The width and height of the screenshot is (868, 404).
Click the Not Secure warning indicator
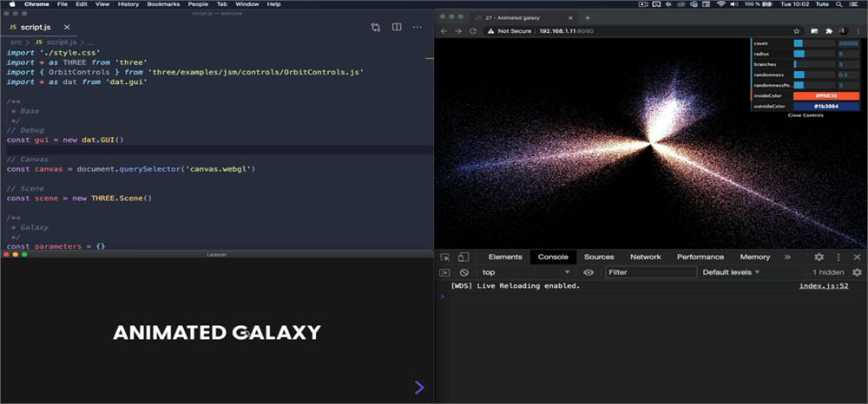point(510,31)
